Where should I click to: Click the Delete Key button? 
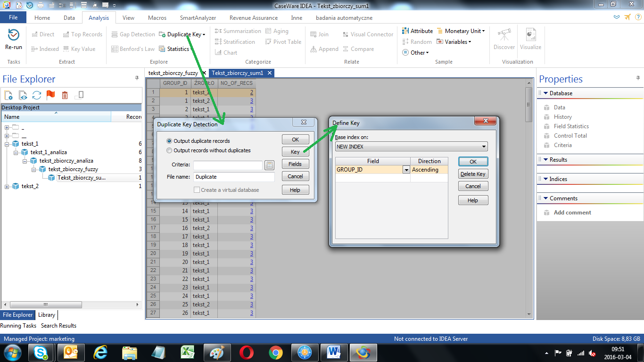coord(473,174)
